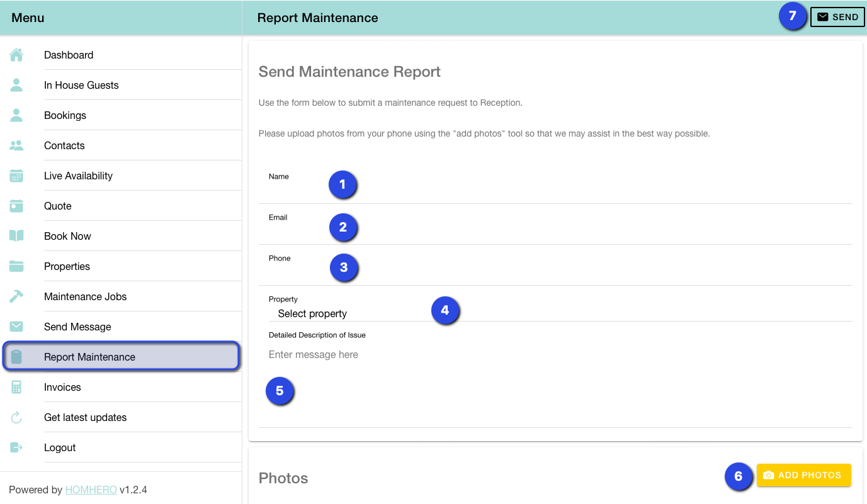Click the Book Now open-book icon

tap(16, 236)
